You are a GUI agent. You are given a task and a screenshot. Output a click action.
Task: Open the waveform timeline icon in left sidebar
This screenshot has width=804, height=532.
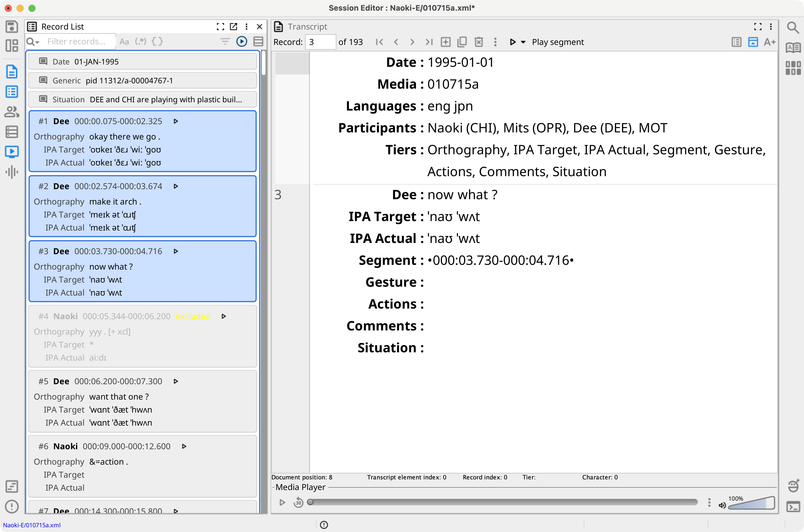[12, 172]
